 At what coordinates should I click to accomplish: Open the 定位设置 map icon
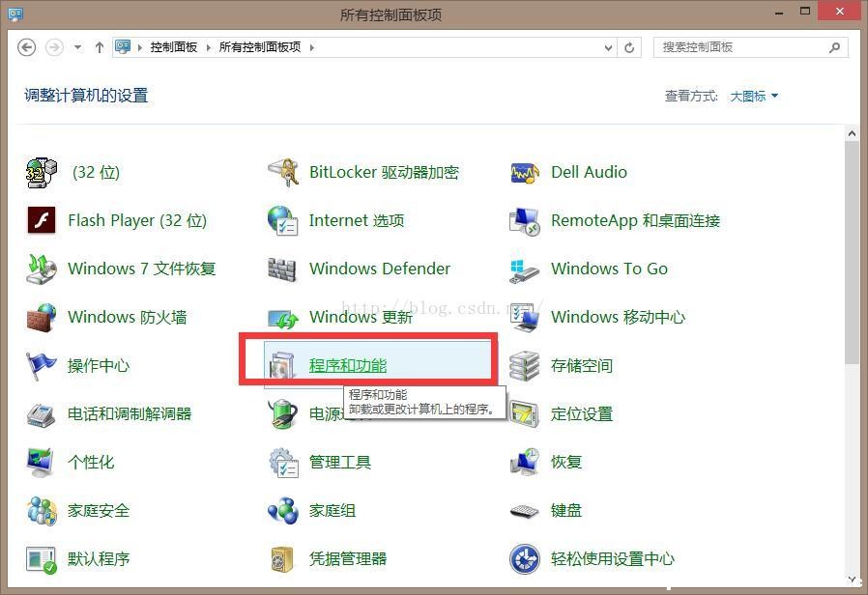pos(525,414)
